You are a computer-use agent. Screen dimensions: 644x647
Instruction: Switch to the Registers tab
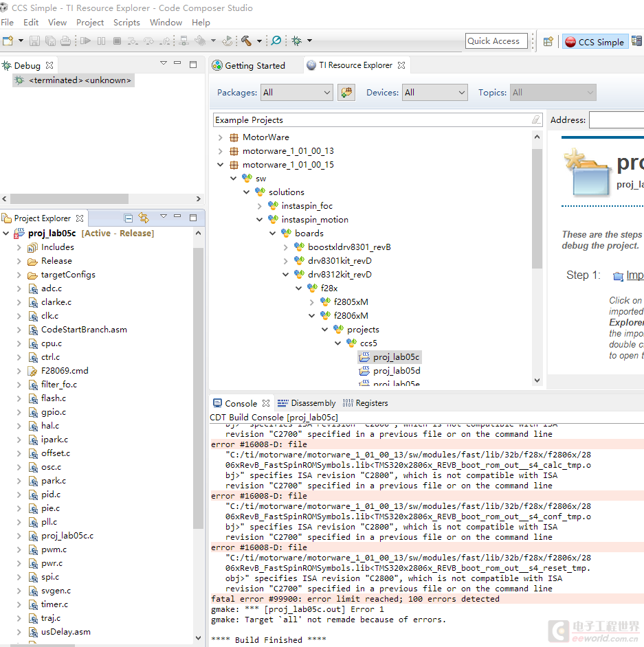point(366,402)
